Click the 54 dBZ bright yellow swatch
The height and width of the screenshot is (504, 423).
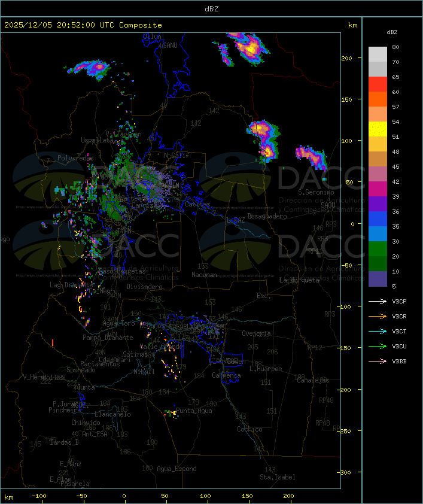(378, 129)
